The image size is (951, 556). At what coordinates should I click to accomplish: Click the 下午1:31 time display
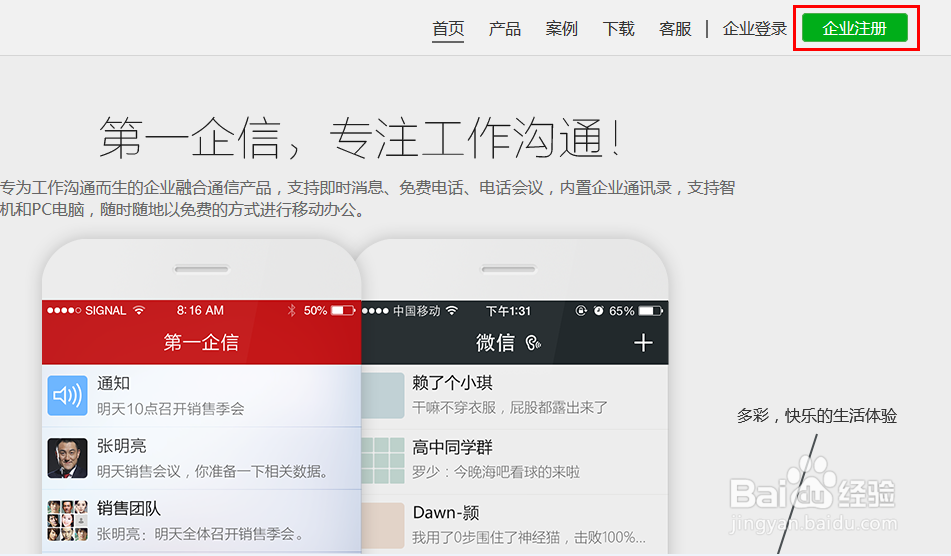pyautogui.click(x=508, y=311)
